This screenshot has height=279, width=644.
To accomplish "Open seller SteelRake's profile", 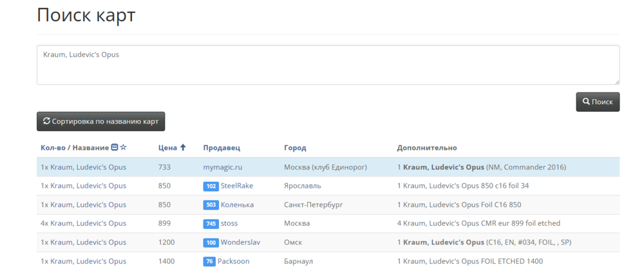I will click(237, 186).
